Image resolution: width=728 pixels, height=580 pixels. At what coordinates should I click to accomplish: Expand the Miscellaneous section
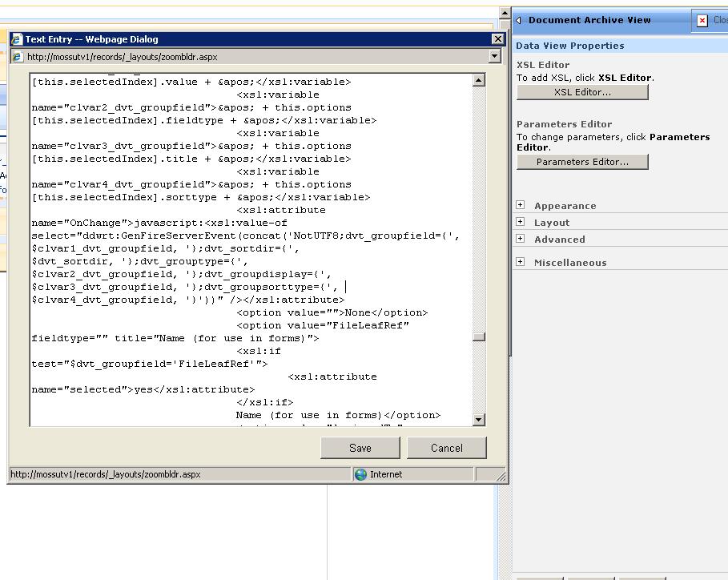point(520,261)
